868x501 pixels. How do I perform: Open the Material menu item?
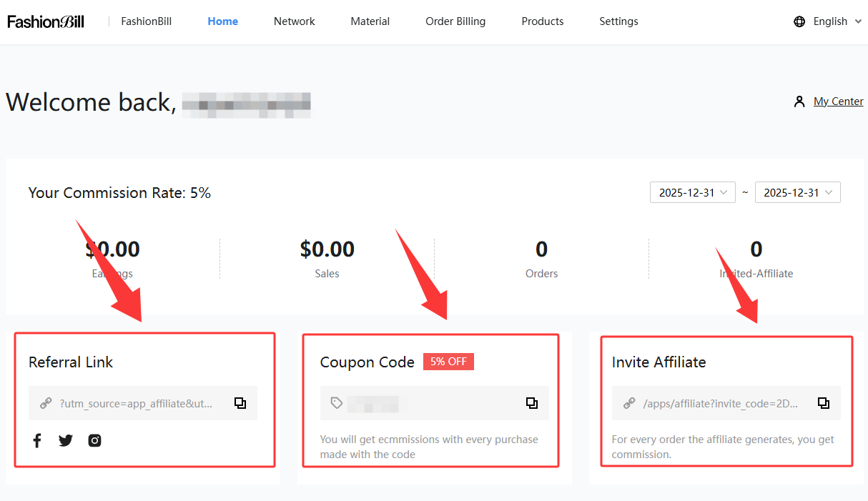click(x=370, y=21)
